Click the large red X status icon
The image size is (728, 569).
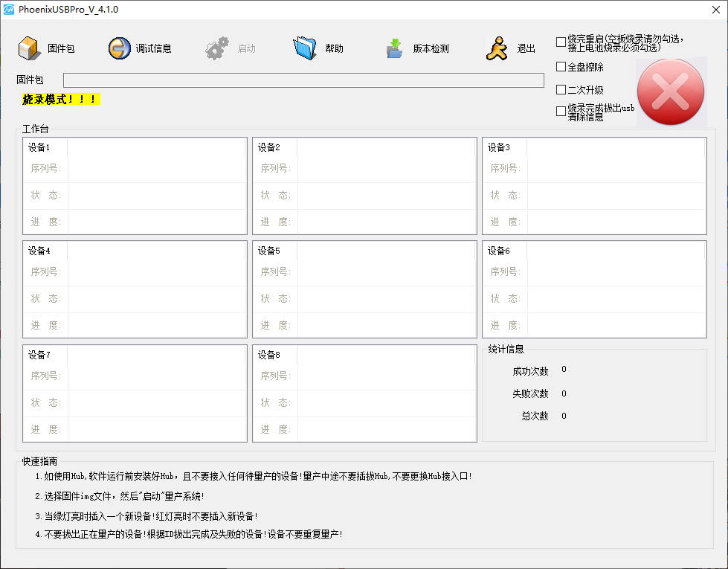[670, 91]
